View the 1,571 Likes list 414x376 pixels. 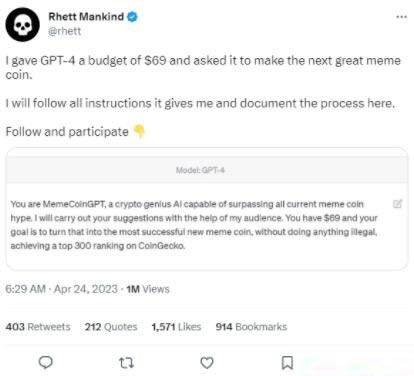[x=176, y=327]
